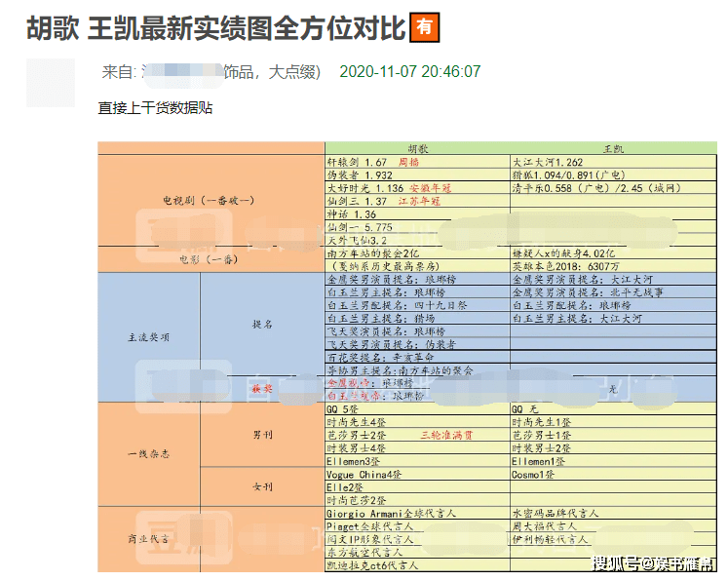
Task: Click the red text '三轮准满贯'
Action: tap(446, 435)
